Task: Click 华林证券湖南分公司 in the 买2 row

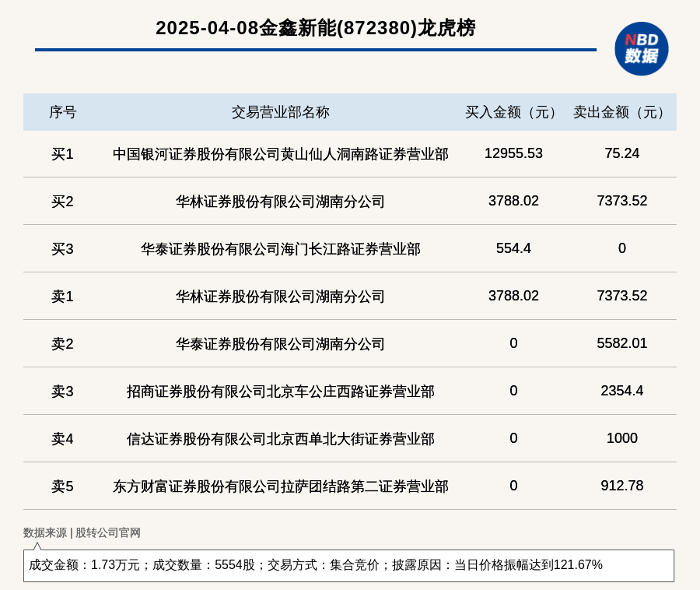Action: click(280, 202)
